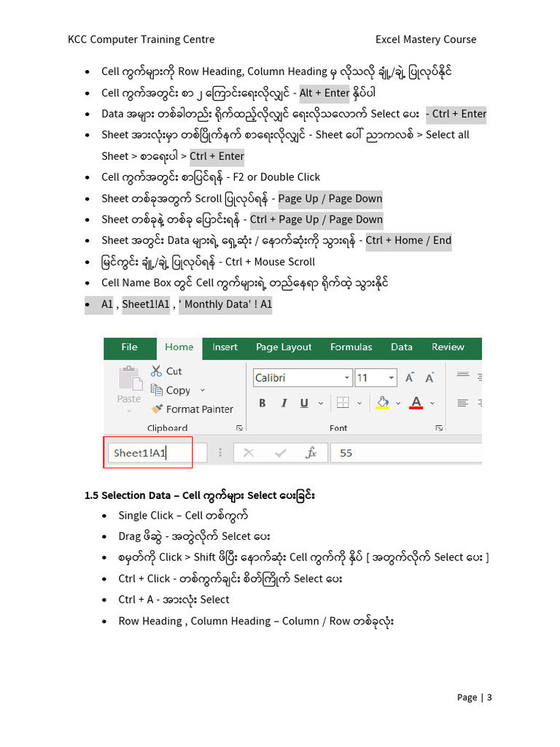The width and height of the screenshot is (560, 747).
Task: Open the Copy dropdown arrow
Action: (203, 390)
